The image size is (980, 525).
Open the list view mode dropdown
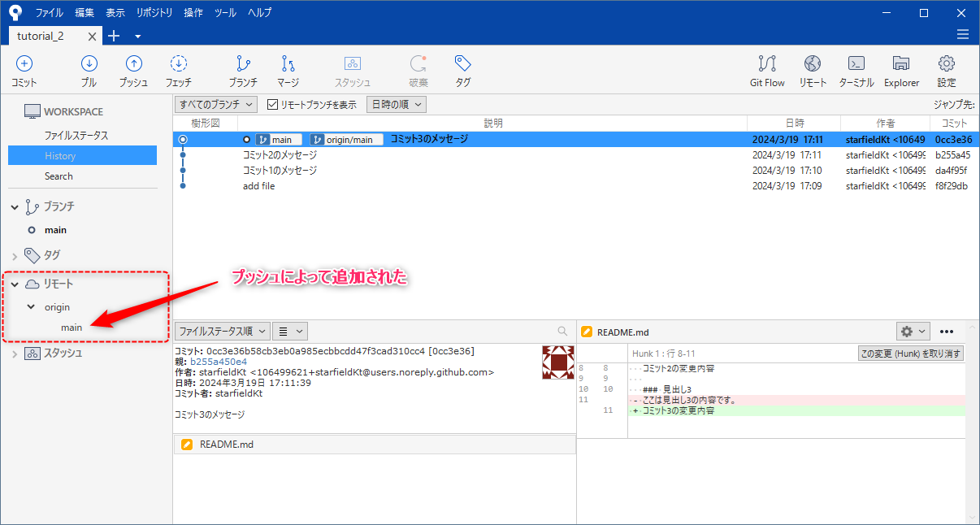point(290,331)
